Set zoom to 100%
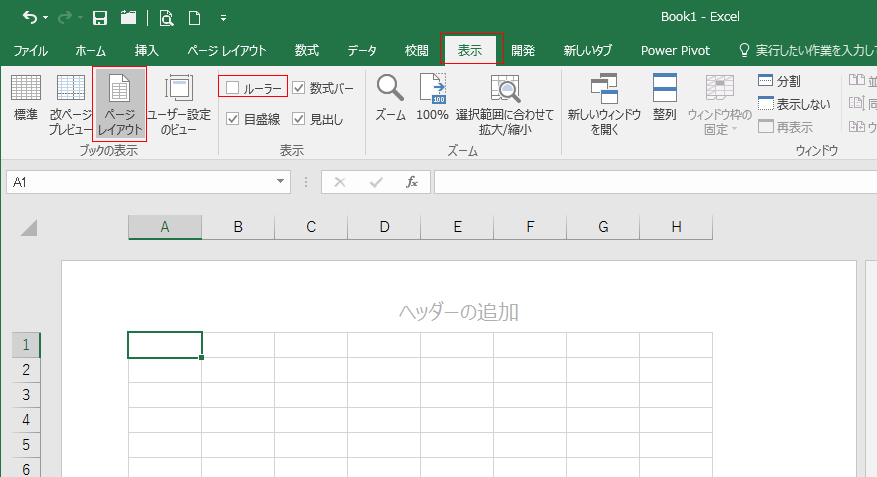The height and width of the screenshot is (477, 877). click(x=432, y=99)
